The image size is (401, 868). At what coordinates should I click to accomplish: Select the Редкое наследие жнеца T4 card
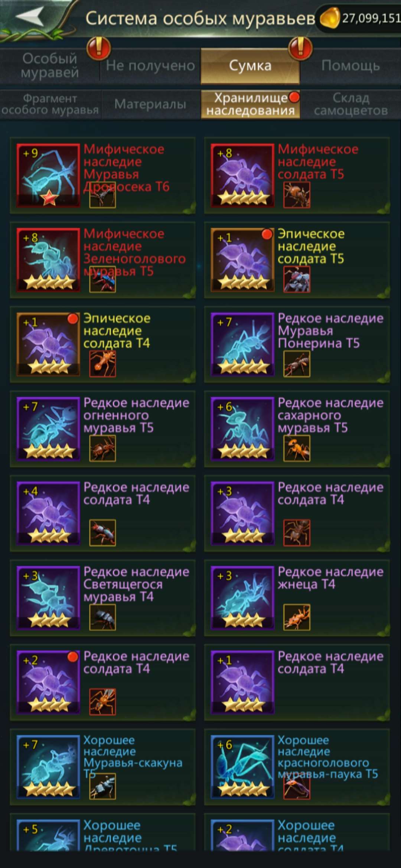(x=297, y=598)
